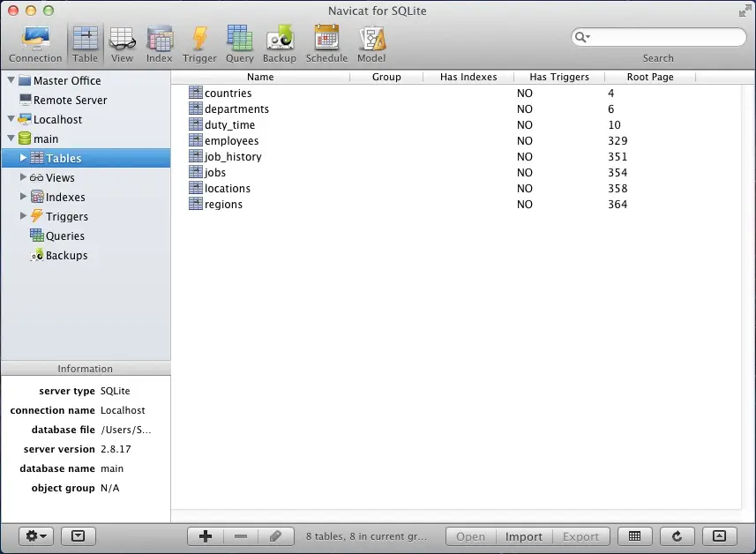Select Views in the sidebar tree
This screenshot has height=554, width=756.
click(60, 177)
